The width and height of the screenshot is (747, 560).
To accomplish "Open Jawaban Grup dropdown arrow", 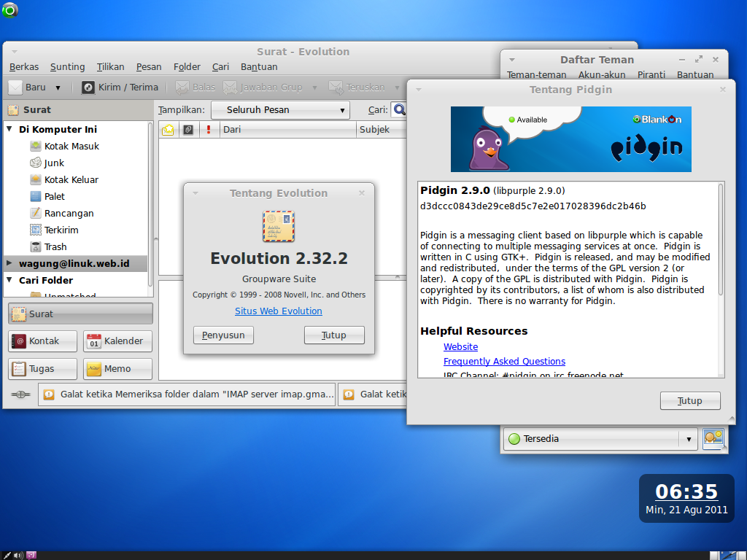I will (x=314, y=87).
